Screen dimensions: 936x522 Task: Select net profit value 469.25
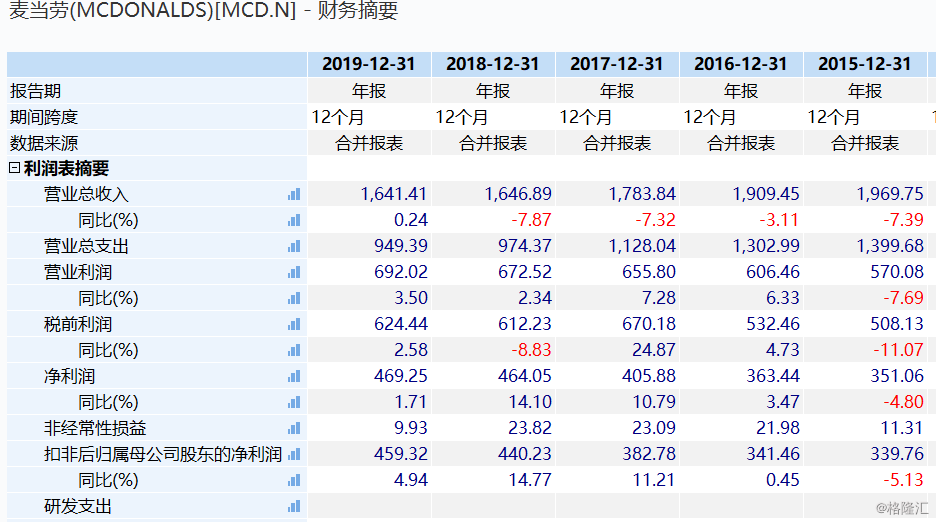[x=401, y=376]
